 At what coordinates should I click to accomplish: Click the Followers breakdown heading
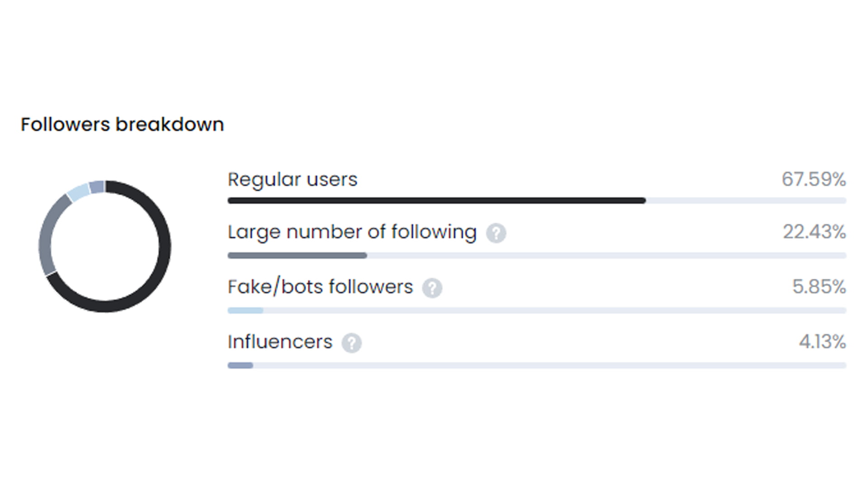[123, 125]
